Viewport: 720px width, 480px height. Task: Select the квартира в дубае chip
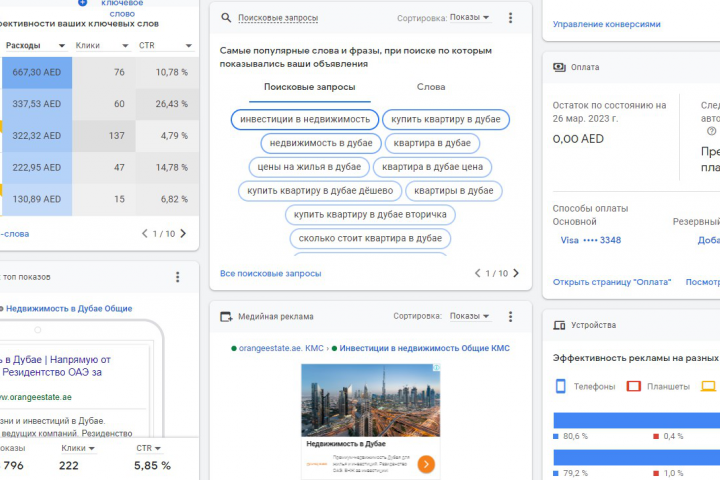(x=432, y=143)
